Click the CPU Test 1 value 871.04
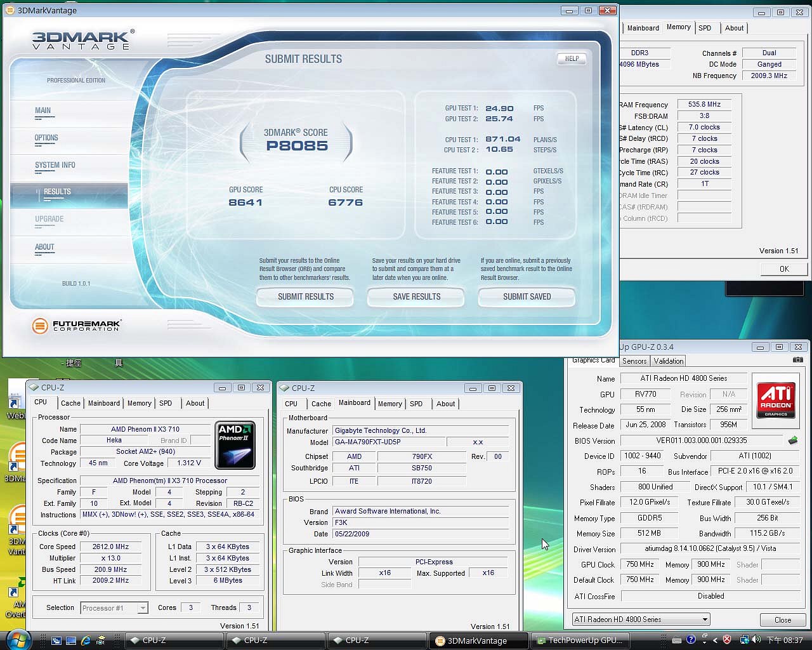812x650 pixels. (x=503, y=139)
